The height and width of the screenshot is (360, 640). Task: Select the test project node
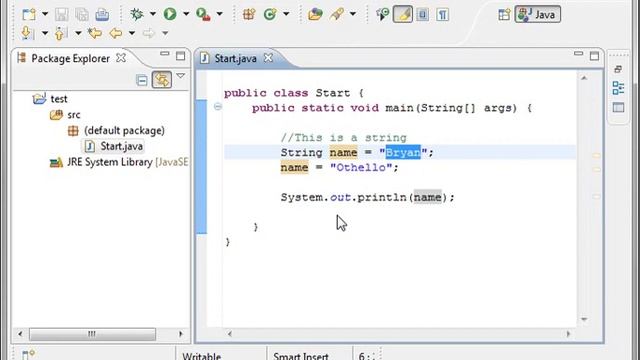click(x=59, y=99)
